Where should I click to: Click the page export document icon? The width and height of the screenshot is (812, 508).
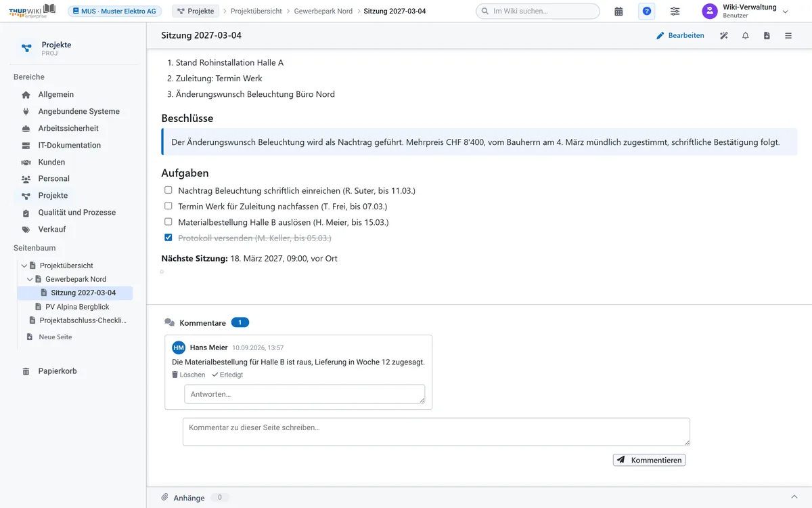(x=767, y=36)
